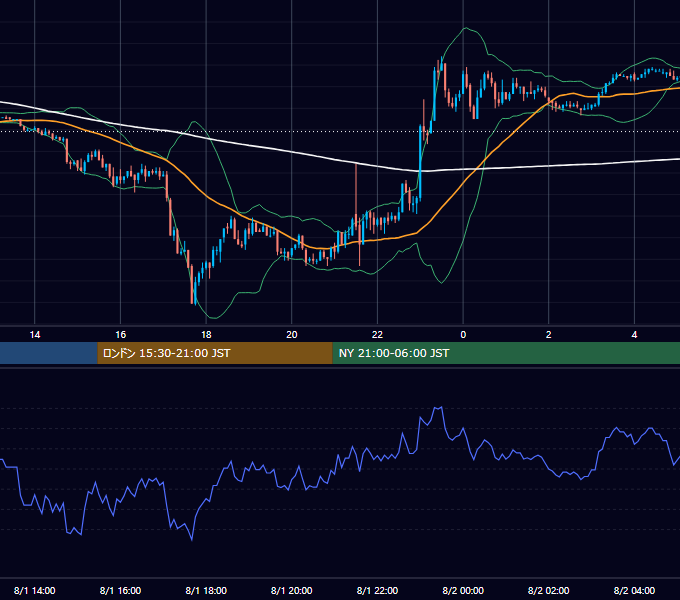The width and height of the screenshot is (680, 600).
Task: Click the '18' hour label on price chart axis
Action: [206, 334]
